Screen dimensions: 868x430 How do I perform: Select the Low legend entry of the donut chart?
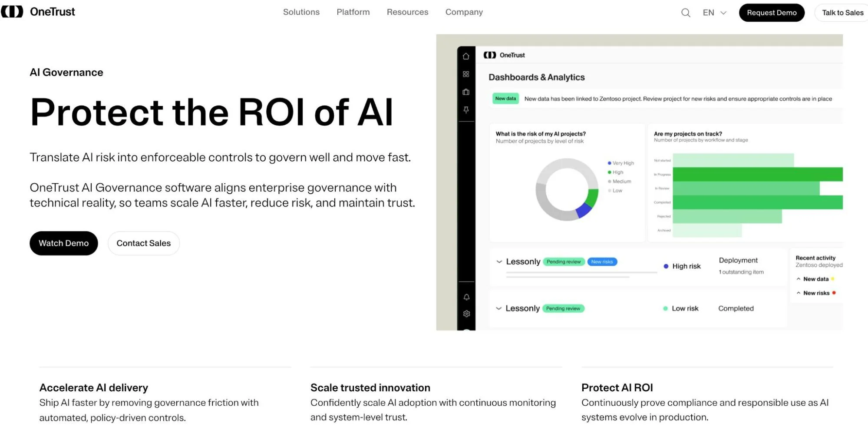615,191
